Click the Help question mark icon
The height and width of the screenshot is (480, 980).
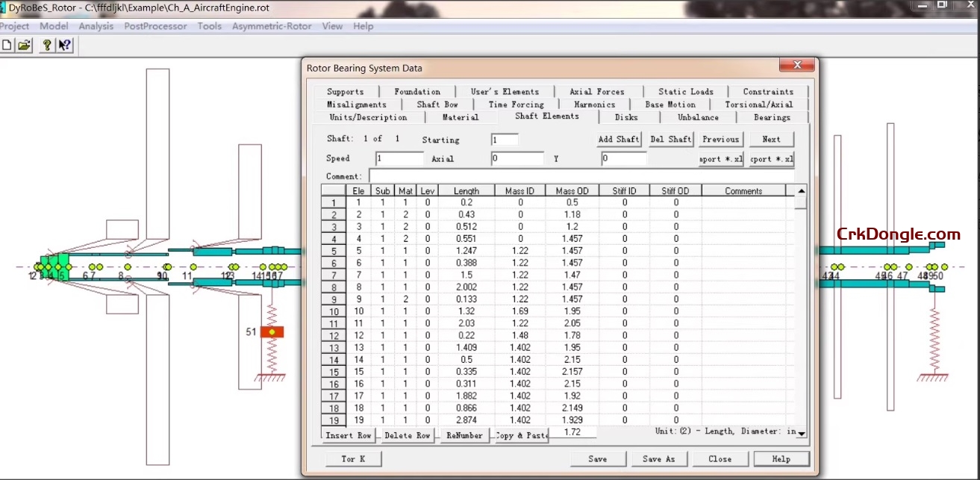click(46, 45)
